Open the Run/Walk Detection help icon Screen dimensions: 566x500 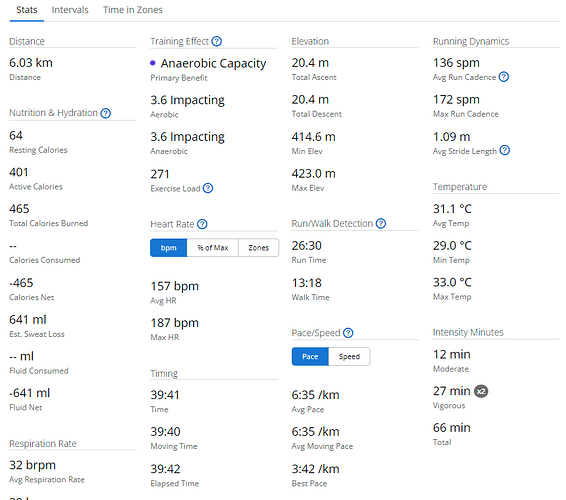(x=381, y=223)
